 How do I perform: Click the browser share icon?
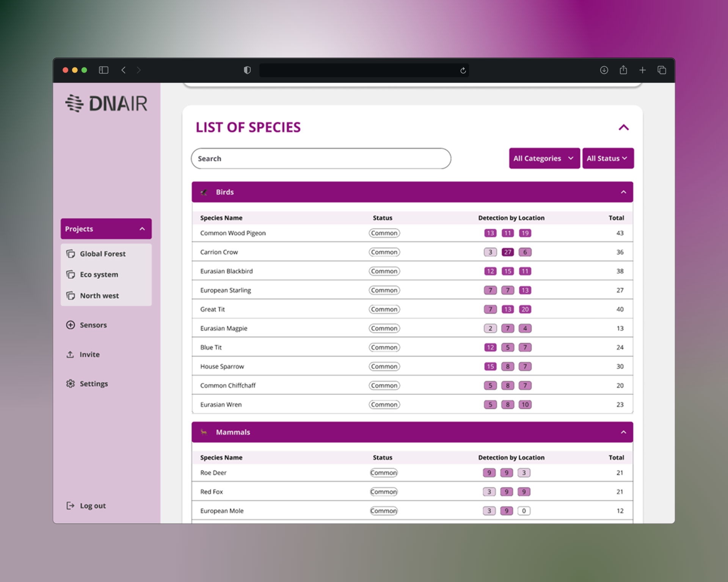tap(623, 70)
